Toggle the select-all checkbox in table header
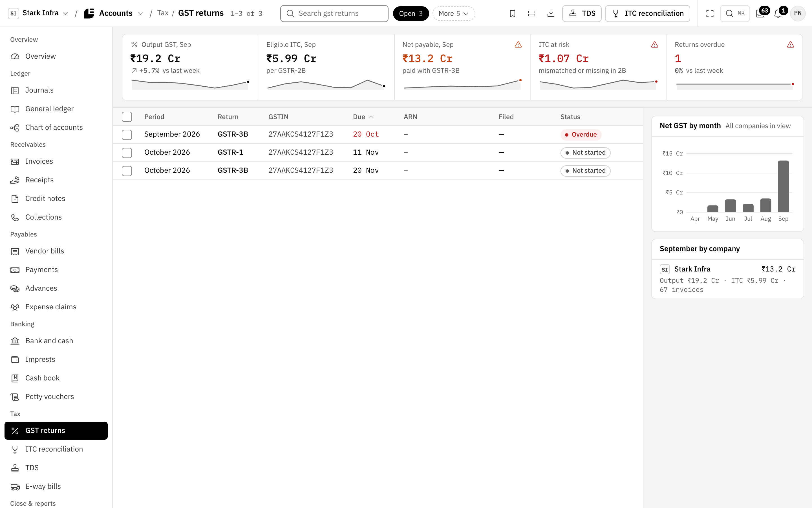 tap(127, 117)
